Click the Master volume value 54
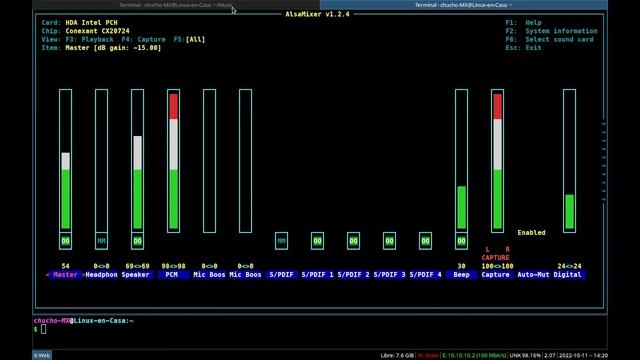 pyautogui.click(x=65, y=266)
